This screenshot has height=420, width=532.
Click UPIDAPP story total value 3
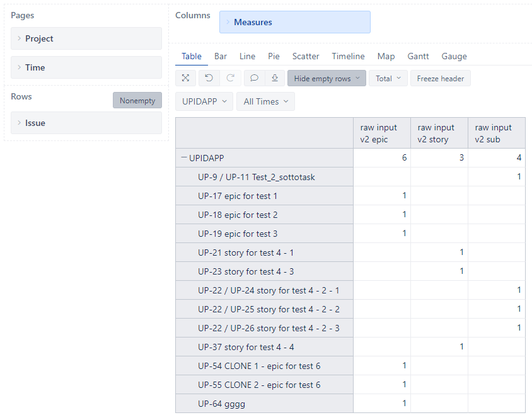(439, 157)
